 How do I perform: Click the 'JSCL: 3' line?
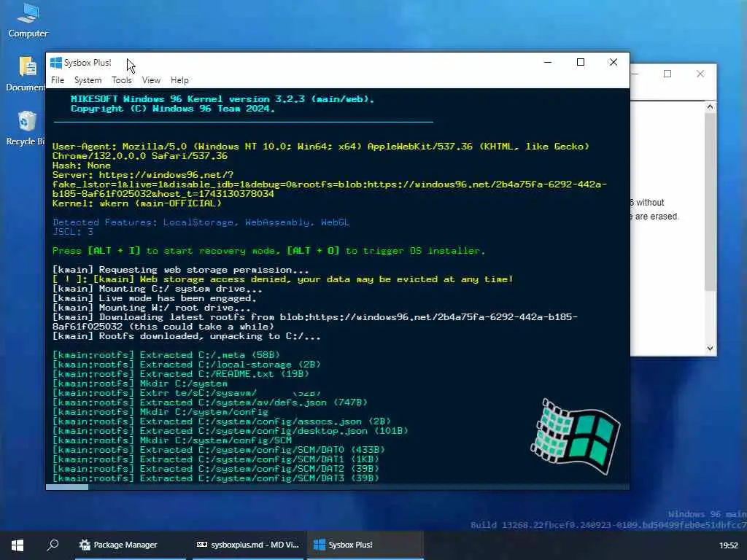pyautogui.click(x=73, y=231)
